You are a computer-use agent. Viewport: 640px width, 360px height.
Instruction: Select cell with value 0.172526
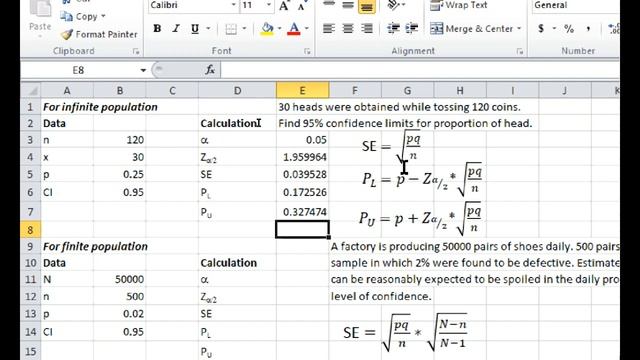pyautogui.click(x=302, y=192)
